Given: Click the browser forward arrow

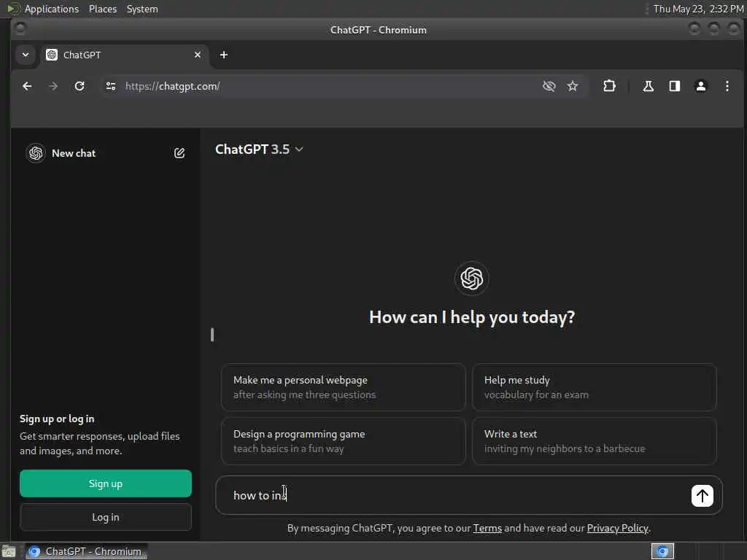Looking at the screenshot, I should click(53, 86).
